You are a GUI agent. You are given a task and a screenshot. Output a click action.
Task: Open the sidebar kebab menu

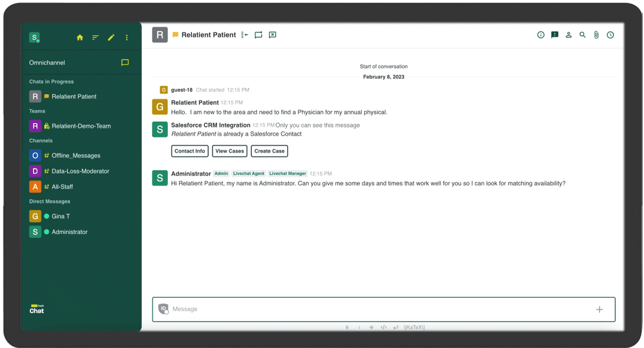[x=127, y=37]
